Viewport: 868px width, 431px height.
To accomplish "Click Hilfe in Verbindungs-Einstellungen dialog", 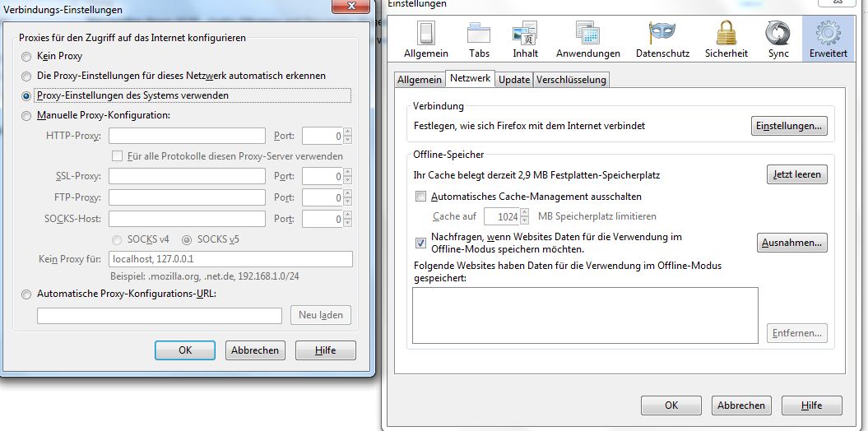I will pyautogui.click(x=326, y=350).
